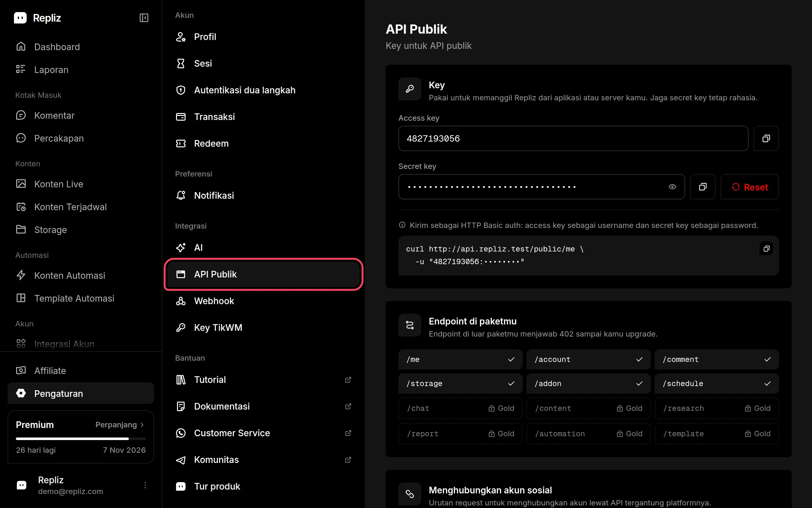This screenshot has width=812, height=508.
Task: Click external link icon beside Komunitas
Action: 348,460
